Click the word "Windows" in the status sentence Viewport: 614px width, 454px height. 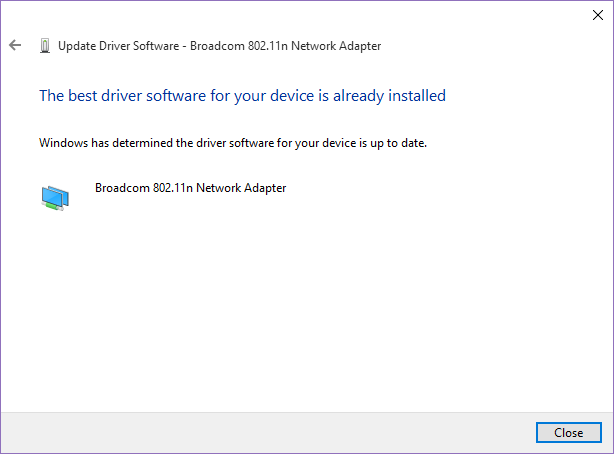[63, 143]
